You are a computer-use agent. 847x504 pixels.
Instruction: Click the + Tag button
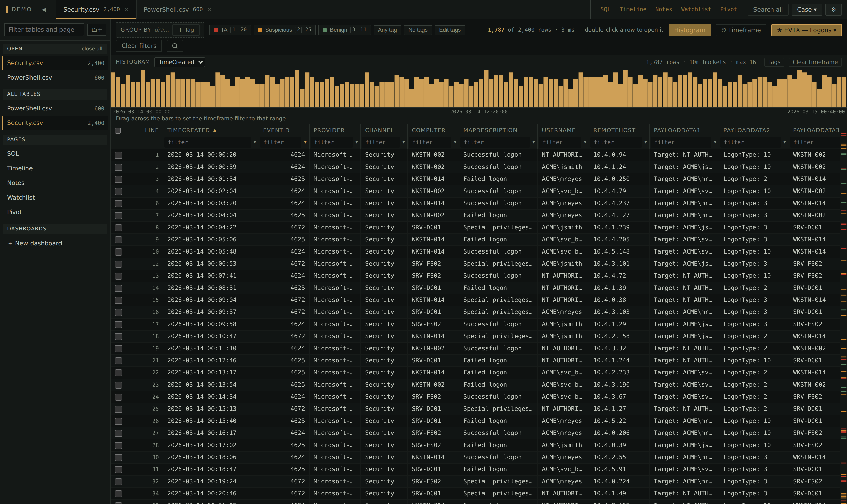pyautogui.click(x=186, y=30)
